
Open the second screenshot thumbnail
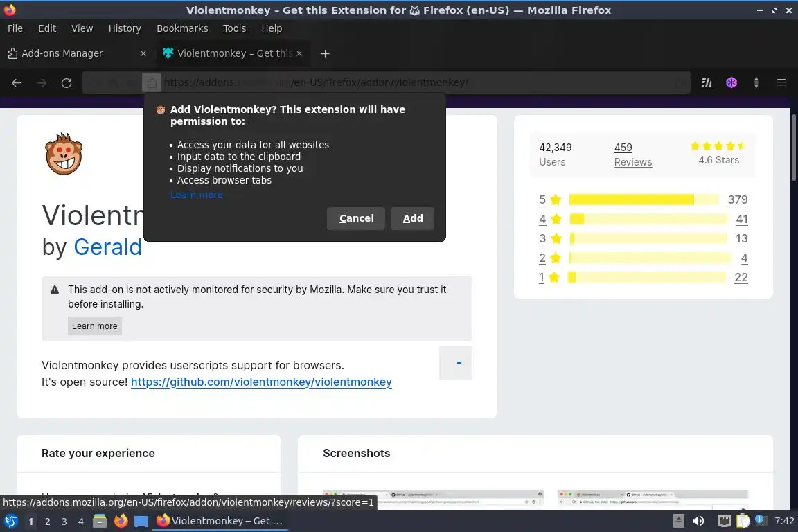653,499
